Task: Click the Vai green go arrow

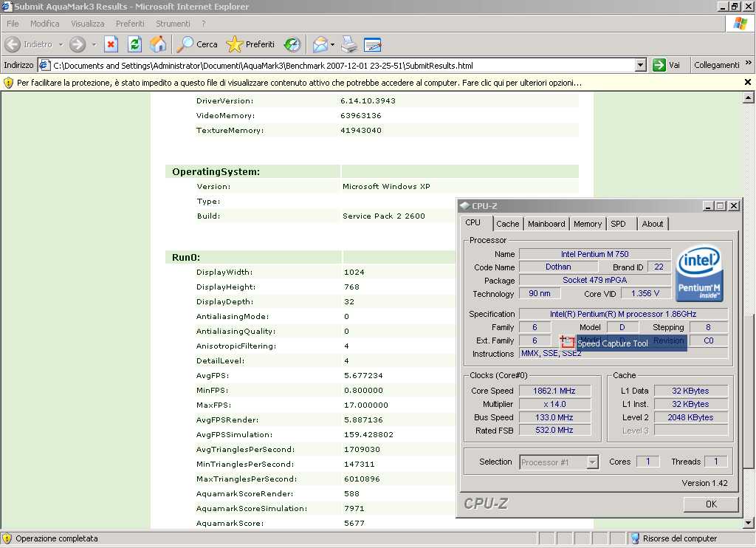Action: coord(659,65)
